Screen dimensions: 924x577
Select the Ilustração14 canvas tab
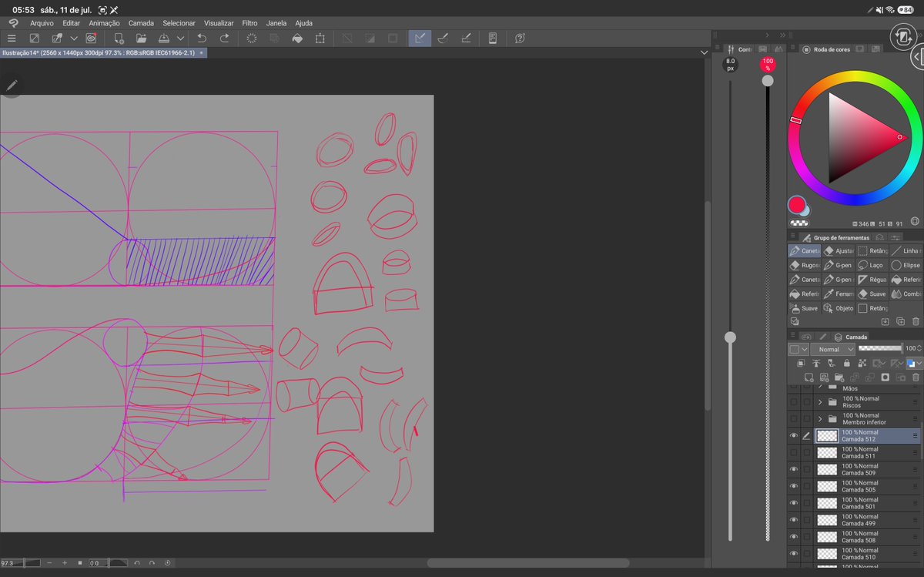point(99,52)
